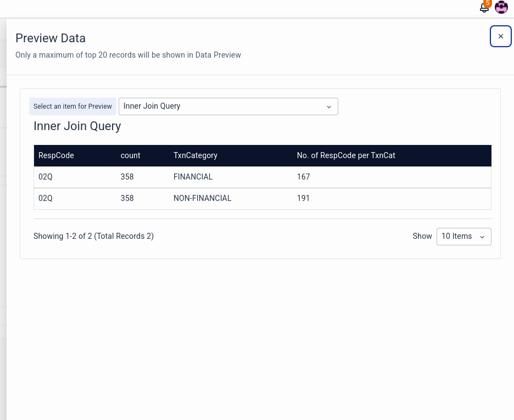Click the 02Q value in the first row
The image size is (514, 420).
coord(45,177)
